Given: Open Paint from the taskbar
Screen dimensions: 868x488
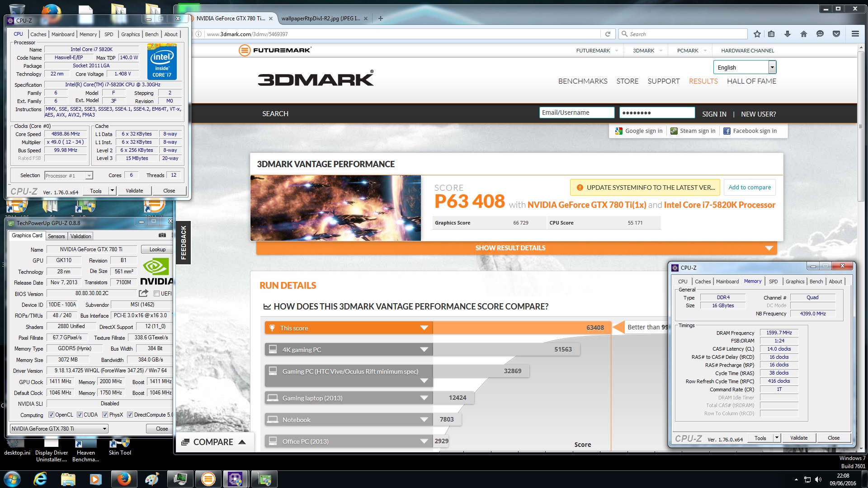Looking at the screenshot, I should point(151,479).
